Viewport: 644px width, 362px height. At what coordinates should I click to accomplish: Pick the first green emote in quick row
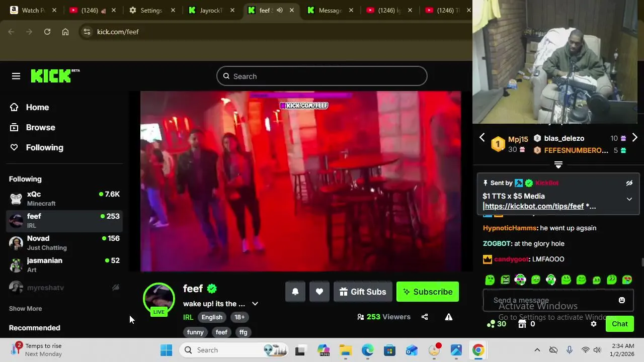pos(490,280)
